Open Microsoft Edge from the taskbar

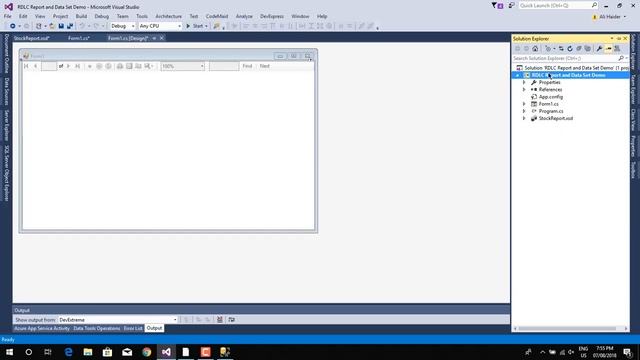click(68, 352)
